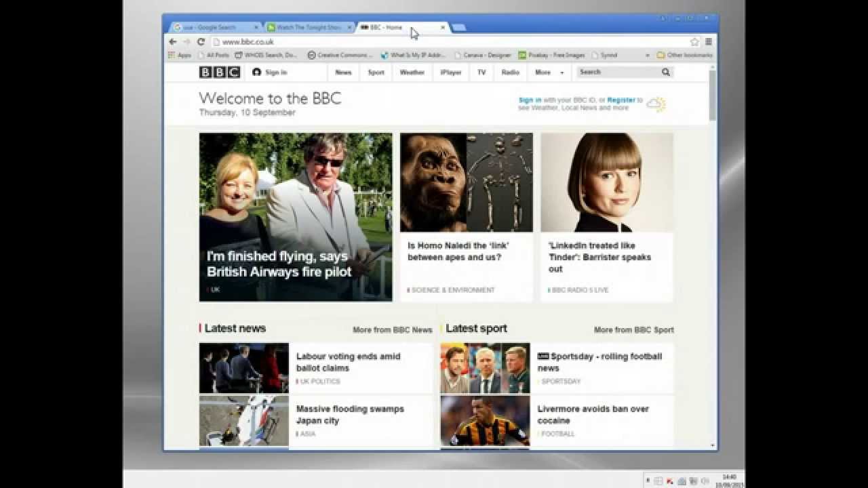The image size is (868, 488).
Task: Click Sign in in the BBC header
Action: click(x=270, y=72)
